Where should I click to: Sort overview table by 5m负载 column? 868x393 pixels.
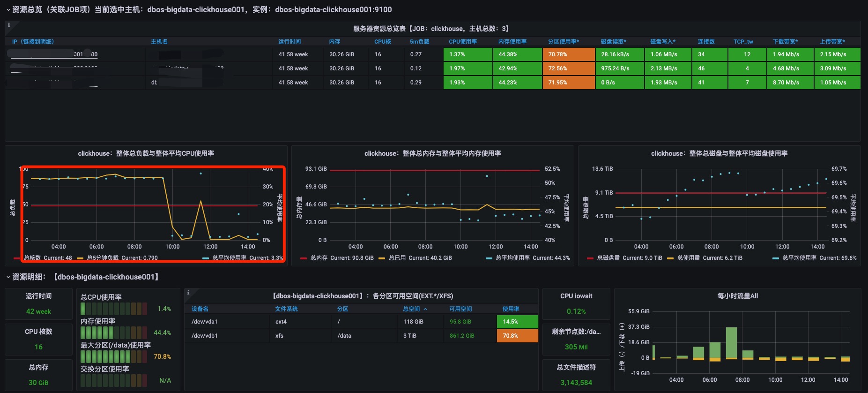[x=420, y=42]
